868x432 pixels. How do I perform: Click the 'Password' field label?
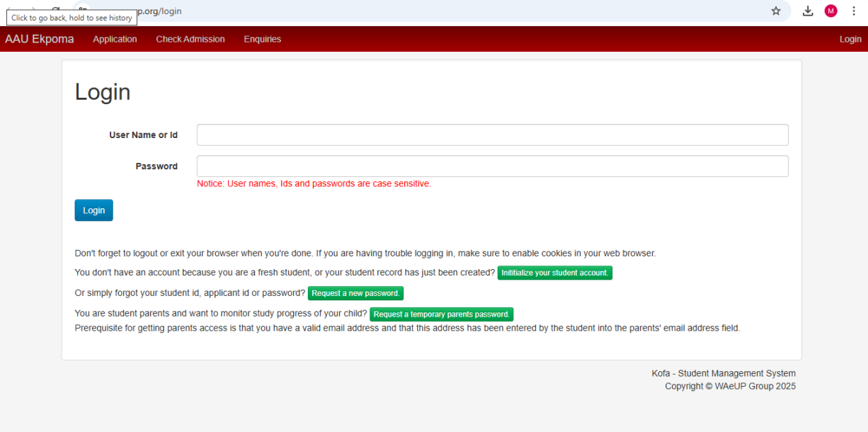tap(156, 166)
